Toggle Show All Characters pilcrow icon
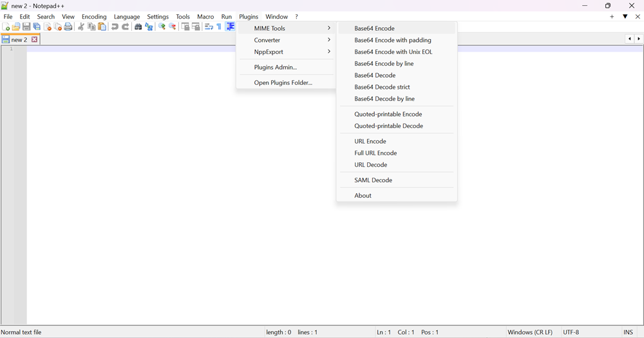The image size is (644, 338). tap(219, 27)
